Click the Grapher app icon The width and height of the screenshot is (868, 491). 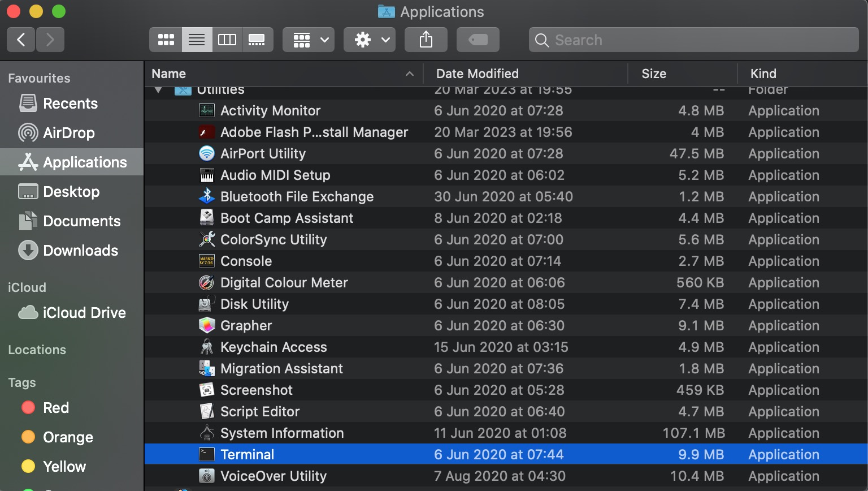[x=207, y=325]
